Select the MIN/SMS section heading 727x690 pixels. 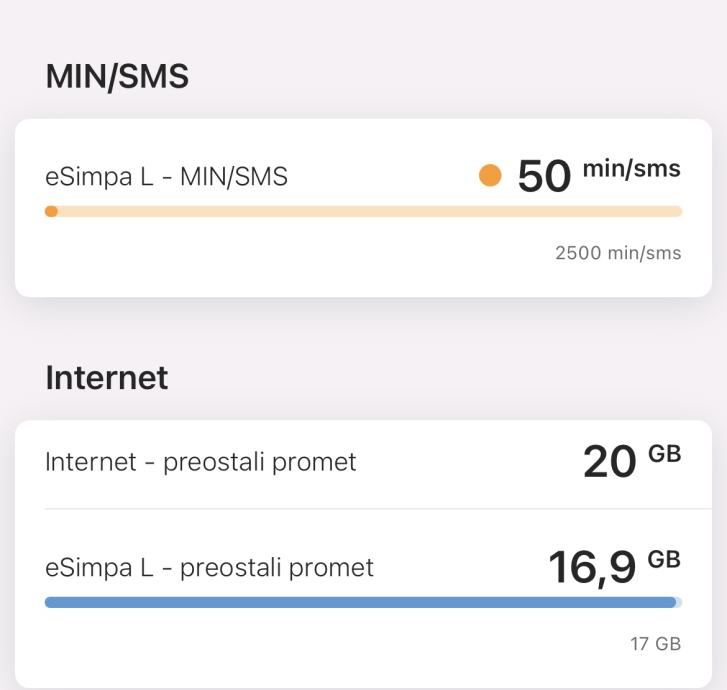[117, 77]
